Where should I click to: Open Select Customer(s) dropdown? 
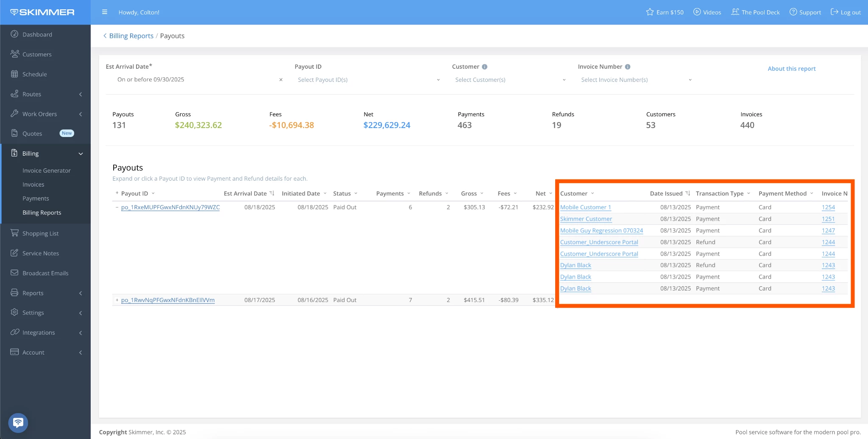pyautogui.click(x=510, y=80)
